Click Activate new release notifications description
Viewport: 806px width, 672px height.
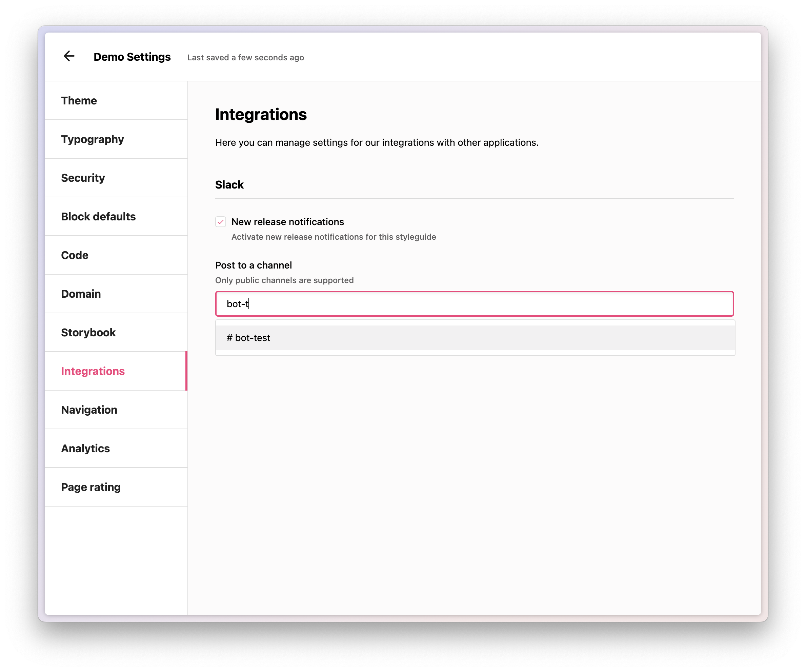[x=334, y=237]
